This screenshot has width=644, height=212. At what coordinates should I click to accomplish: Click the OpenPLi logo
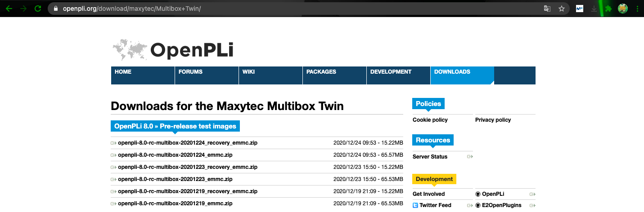(x=173, y=50)
